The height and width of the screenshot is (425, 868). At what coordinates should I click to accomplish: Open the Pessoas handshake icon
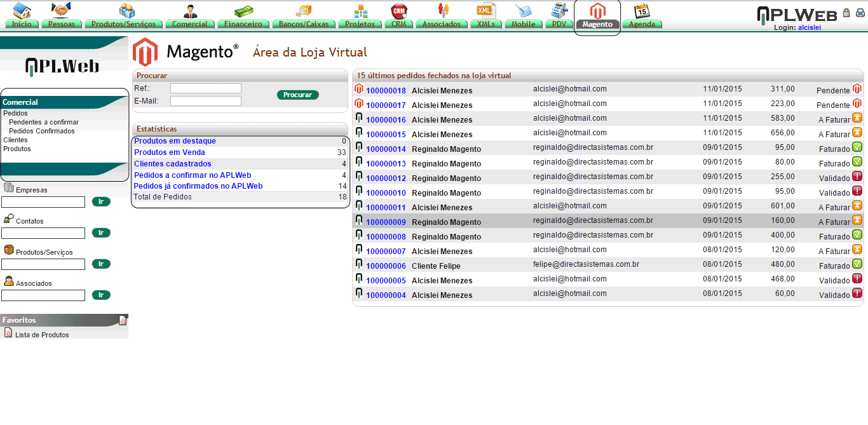(61, 10)
